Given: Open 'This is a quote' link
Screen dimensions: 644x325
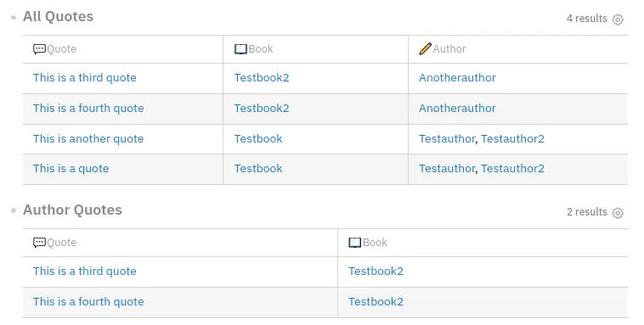Looking at the screenshot, I should point(71,169).
